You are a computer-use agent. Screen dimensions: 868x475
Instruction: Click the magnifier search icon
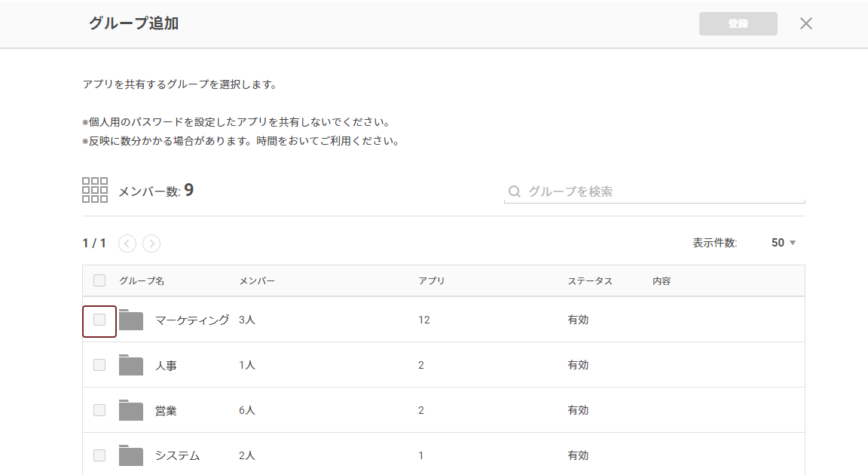point(515,192)
